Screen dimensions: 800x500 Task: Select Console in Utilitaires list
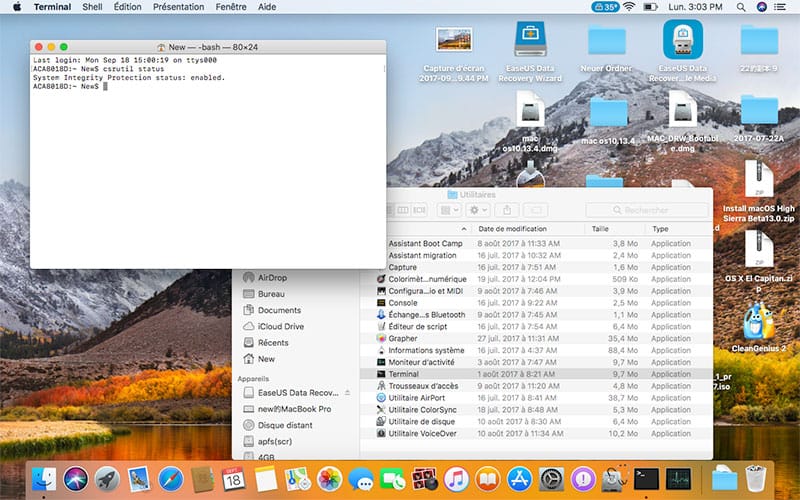point(536,303)
